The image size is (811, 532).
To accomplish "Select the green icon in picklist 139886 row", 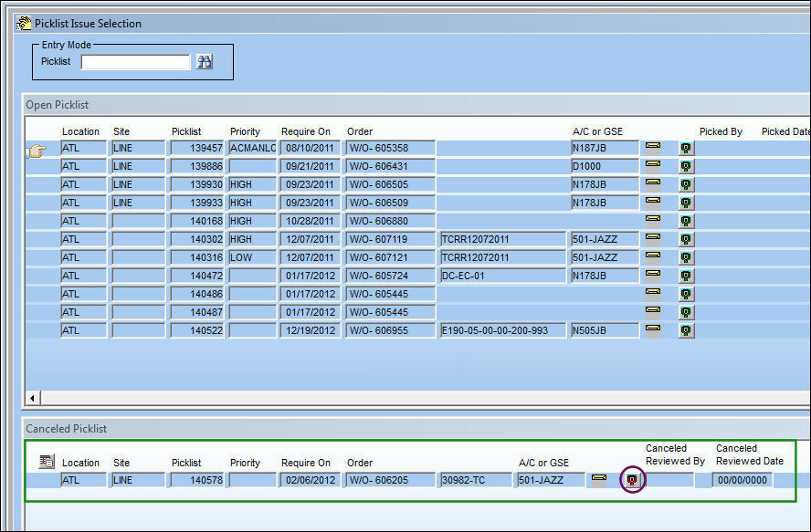I will [686, 166].
